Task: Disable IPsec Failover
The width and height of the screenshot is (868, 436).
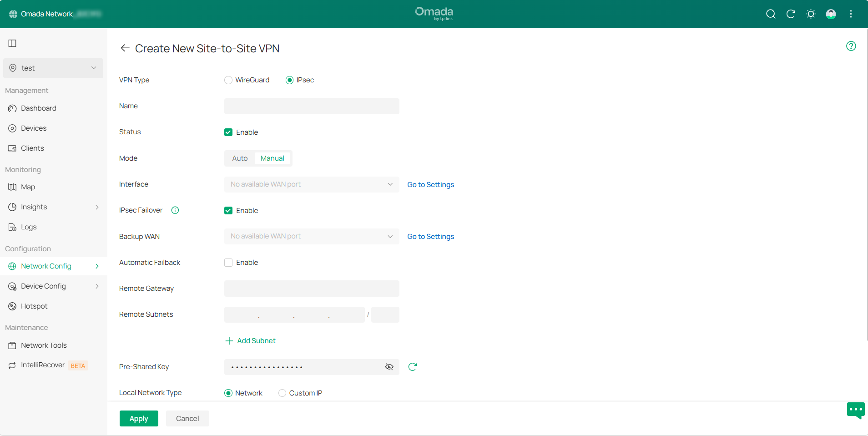Action: click(228, 210)
